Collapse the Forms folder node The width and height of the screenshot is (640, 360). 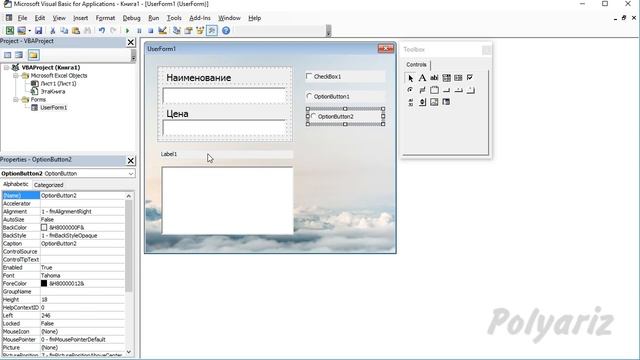click(16, 100)
